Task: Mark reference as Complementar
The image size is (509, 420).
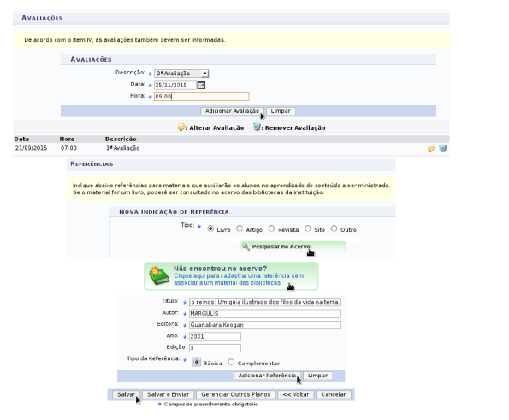Action: [231, 362]
